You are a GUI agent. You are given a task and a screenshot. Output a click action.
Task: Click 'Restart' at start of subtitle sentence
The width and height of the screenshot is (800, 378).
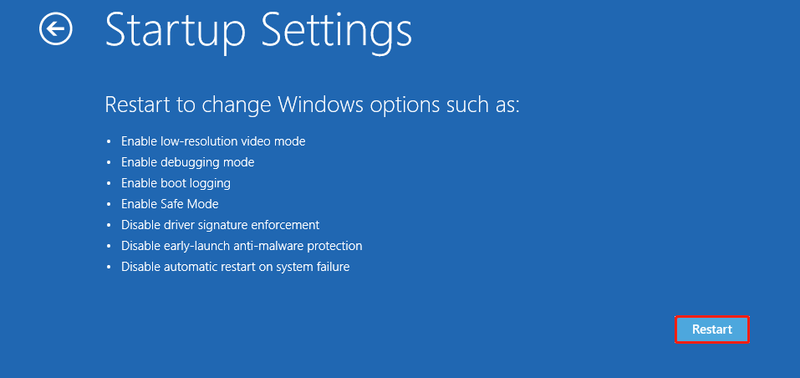click(135, 105)
